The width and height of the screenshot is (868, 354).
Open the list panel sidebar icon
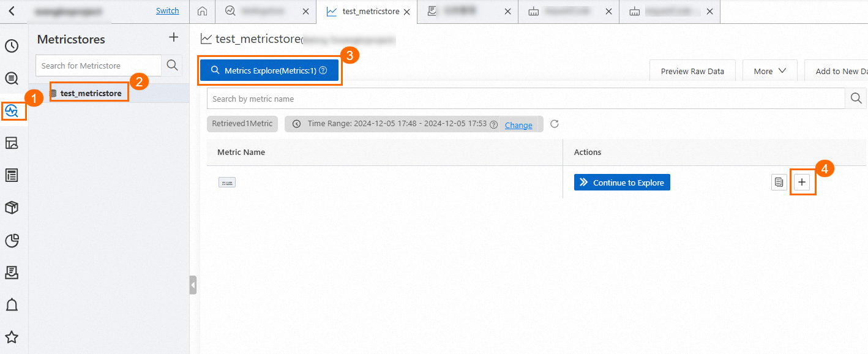12,176
